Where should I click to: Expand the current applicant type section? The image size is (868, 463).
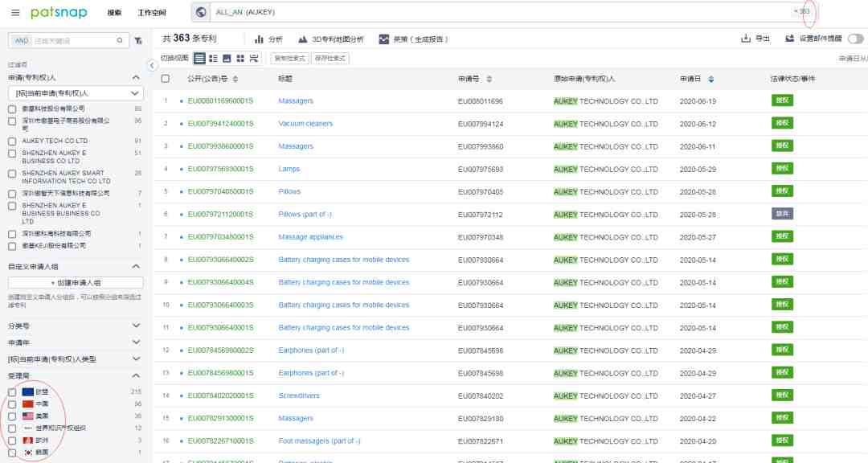[x=136, y=359]
